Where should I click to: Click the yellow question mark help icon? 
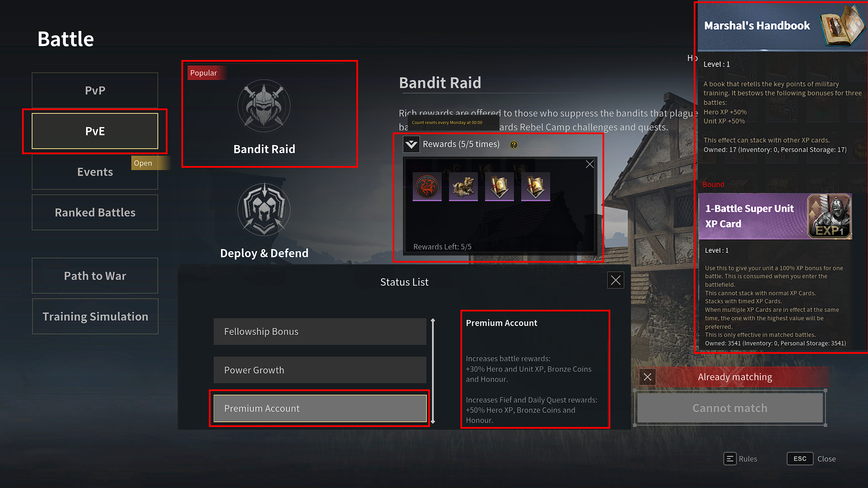[514, 145]
